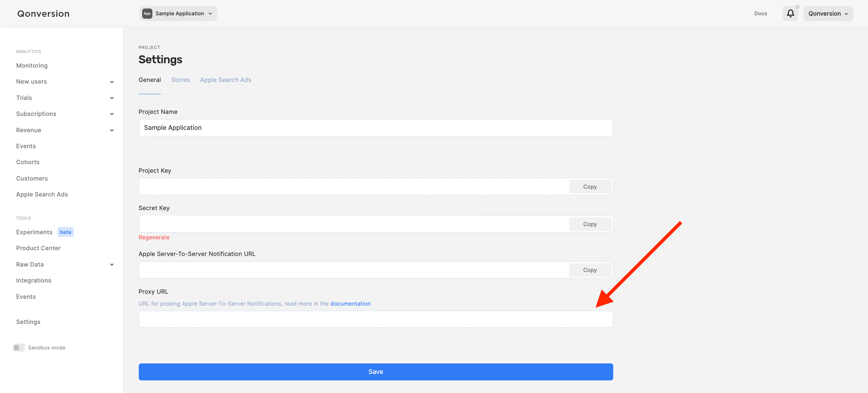Expand the Raw Data section chevron
This screenshot has width=868, height=393.
click(x=112, y=264)
